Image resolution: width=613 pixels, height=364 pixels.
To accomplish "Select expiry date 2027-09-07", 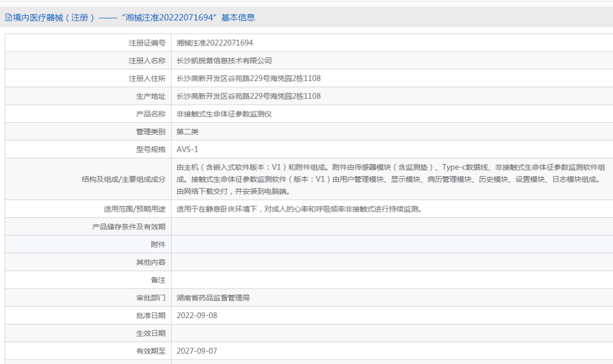I will [197, 351].
